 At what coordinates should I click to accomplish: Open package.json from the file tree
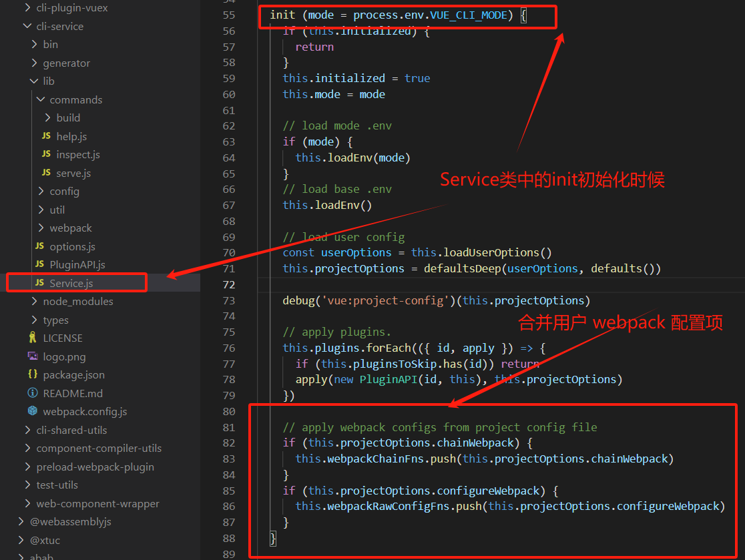[x=73, y=374]
